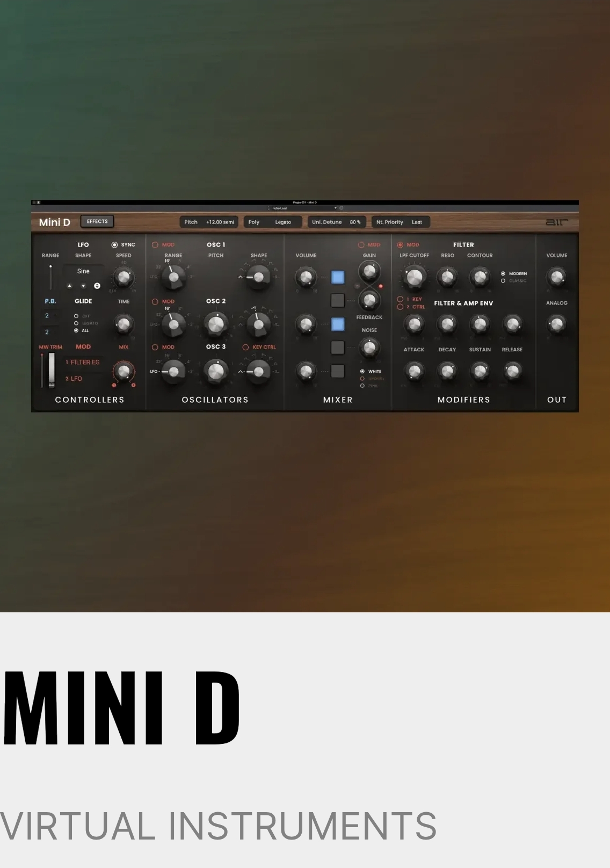610x868 pixels.
Task: Toggle the Filter MOD switch
Action: click(400, 245)
